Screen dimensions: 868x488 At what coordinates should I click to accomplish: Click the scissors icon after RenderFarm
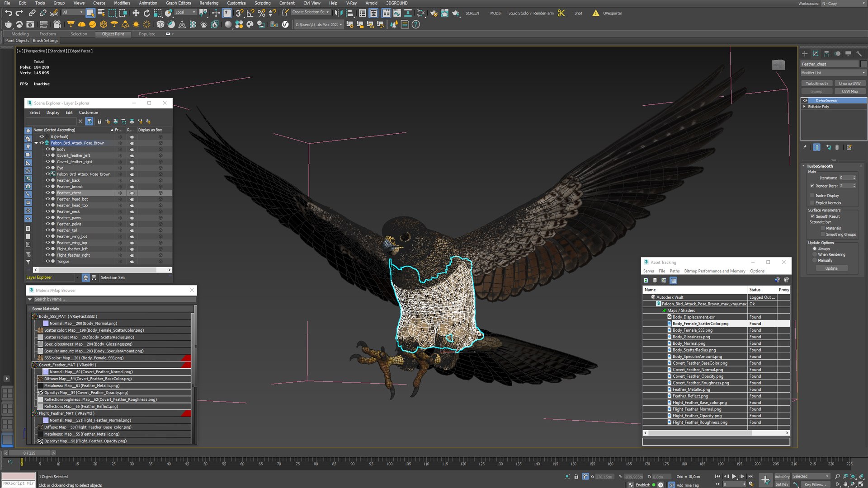pyautogui.click(x=561, y=13)
